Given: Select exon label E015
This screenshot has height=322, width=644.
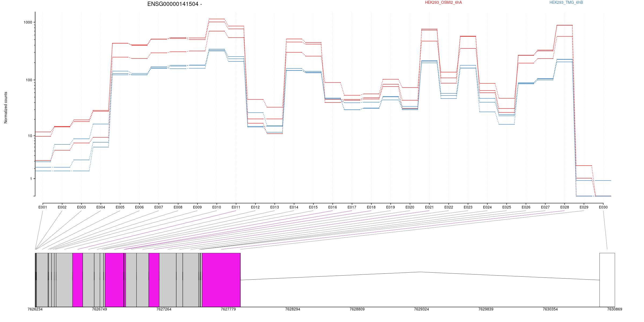Looking at the screenshot, I should point(313,207).
